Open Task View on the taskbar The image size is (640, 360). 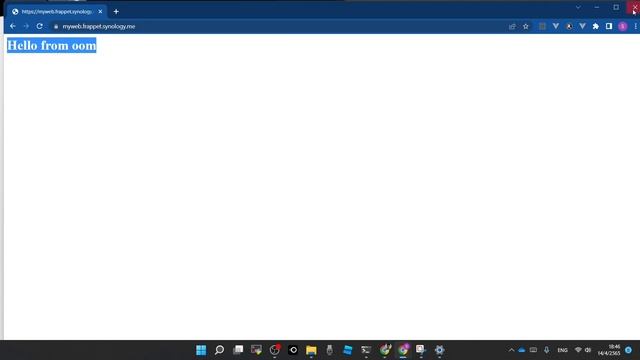[238, 350]
